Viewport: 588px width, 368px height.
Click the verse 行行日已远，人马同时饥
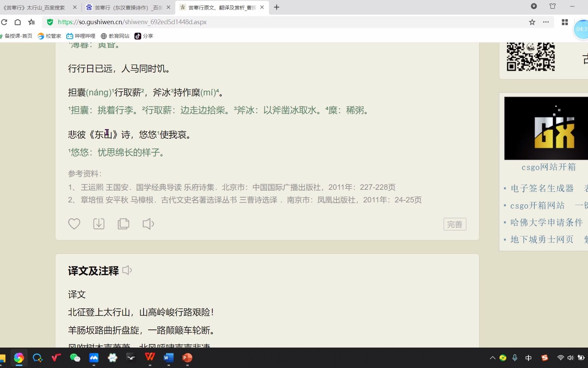[119, 68]
